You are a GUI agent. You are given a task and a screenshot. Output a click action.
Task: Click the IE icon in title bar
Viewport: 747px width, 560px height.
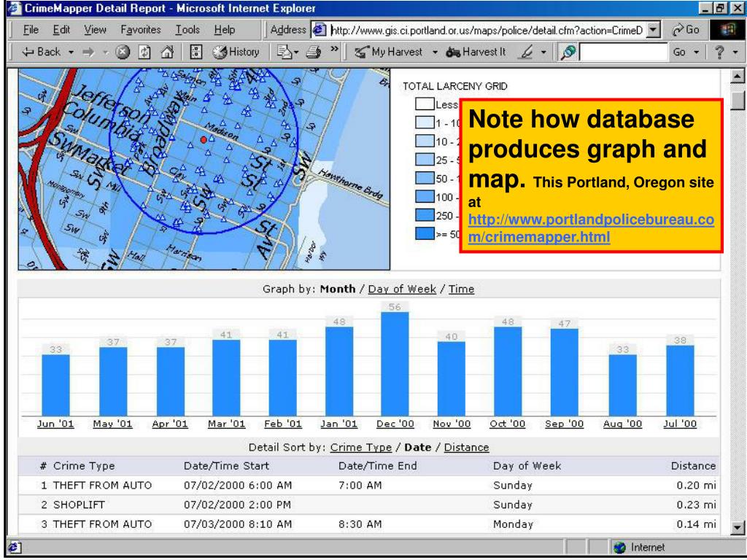tap(15, 8)
